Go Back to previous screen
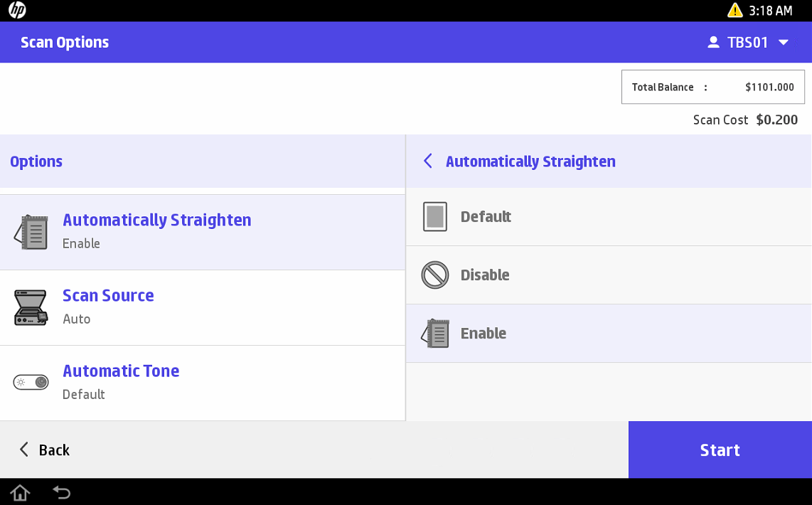Image resolution: width=812 pixels, height=505 pixels. click(44, 450)
